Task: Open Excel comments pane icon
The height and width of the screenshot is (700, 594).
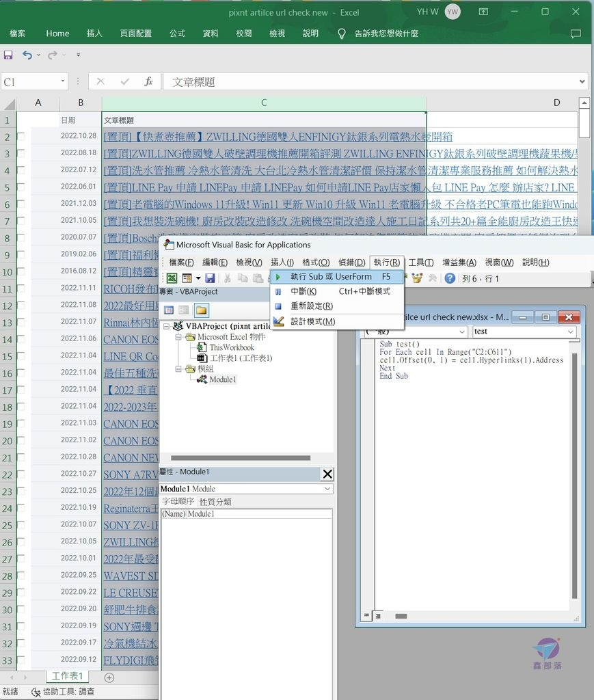Action: [x=576, y=33]
